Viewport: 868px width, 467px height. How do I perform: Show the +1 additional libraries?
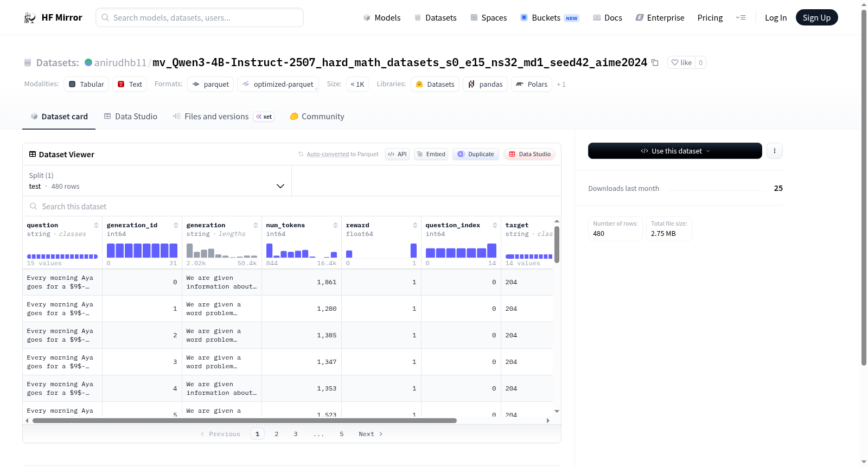click(561, 85)
